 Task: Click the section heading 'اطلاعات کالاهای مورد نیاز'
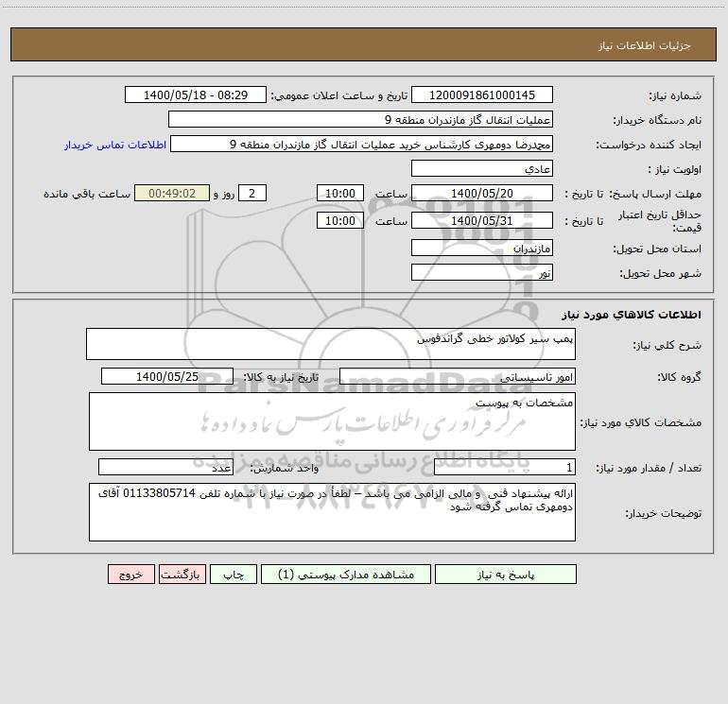[x=632, y=315]
